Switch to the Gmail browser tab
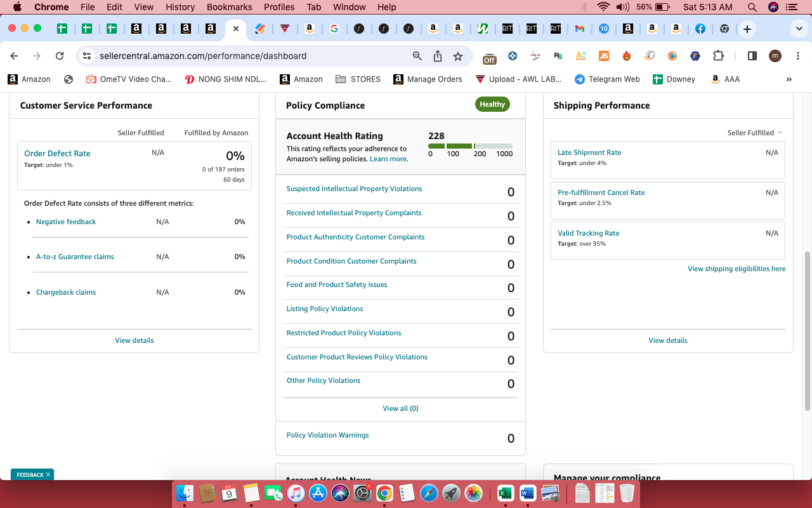 pyautogui.click(x=579, y=29)
